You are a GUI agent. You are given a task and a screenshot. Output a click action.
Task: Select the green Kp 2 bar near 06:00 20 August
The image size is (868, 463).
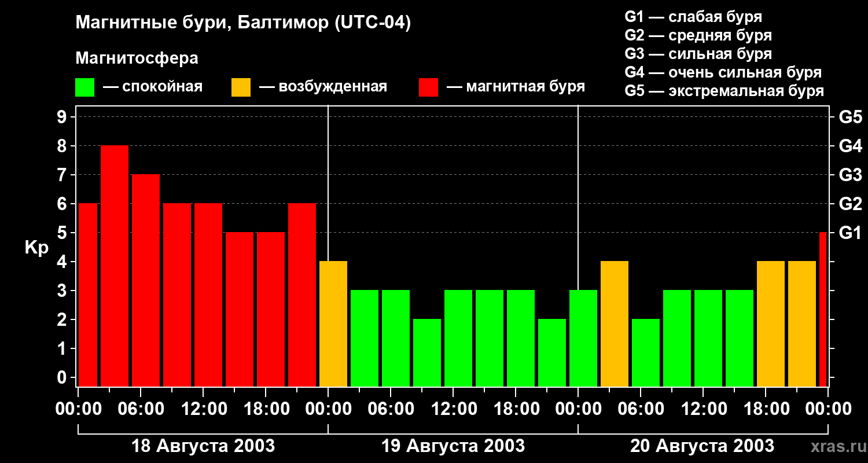(x=646, y=352)
